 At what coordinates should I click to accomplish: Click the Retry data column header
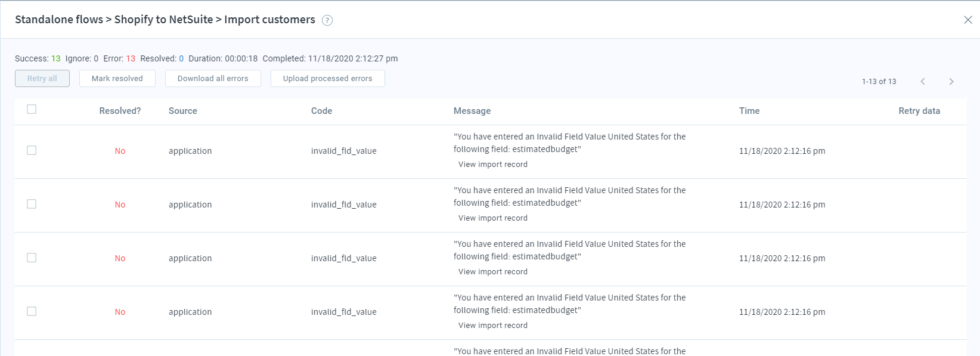919,111
